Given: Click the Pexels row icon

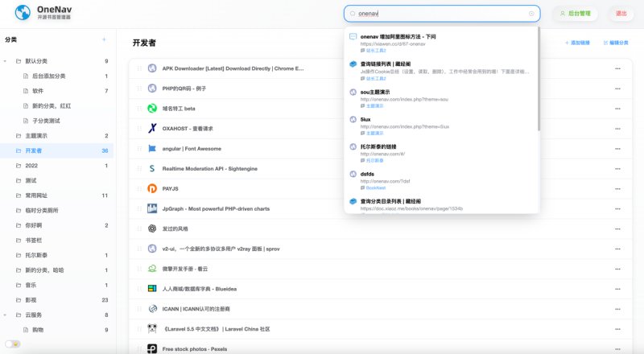Looking at the screenshot, I should tap(152, 348).
